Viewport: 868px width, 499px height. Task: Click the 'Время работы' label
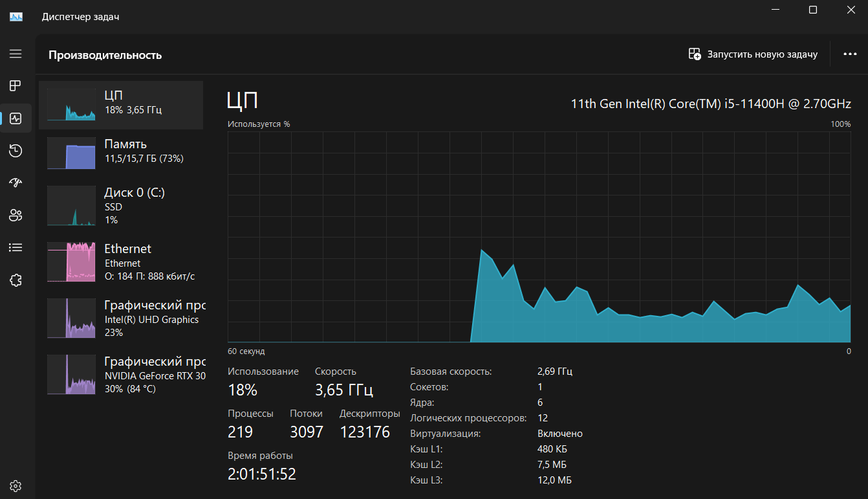coord(260,456)
